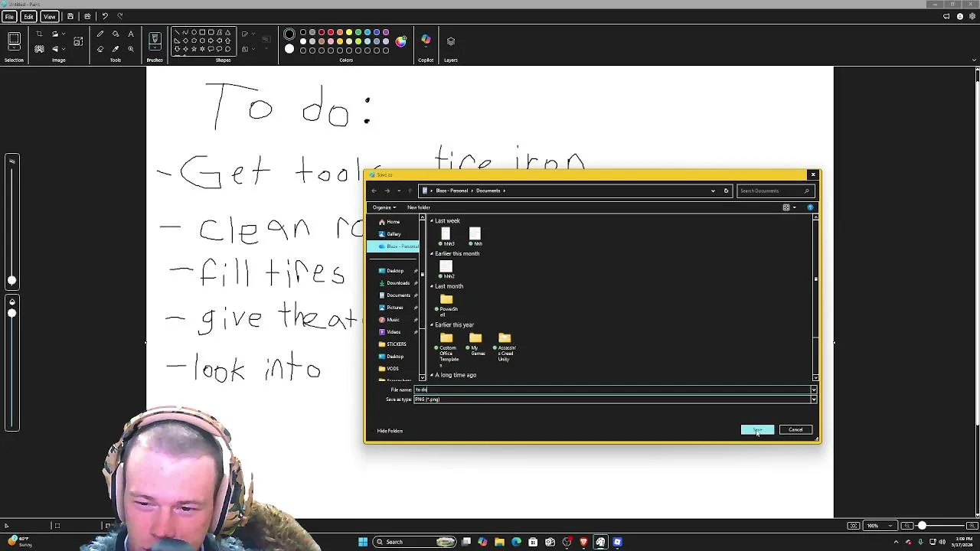Click the Refresh icon in Save dialog

[x=726, y=191]
